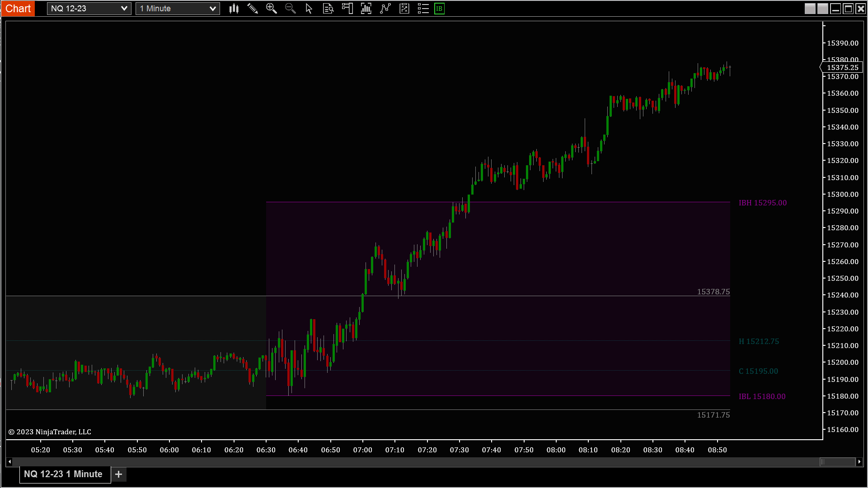Open the indicators bar-chart icon

pos(366,9)
